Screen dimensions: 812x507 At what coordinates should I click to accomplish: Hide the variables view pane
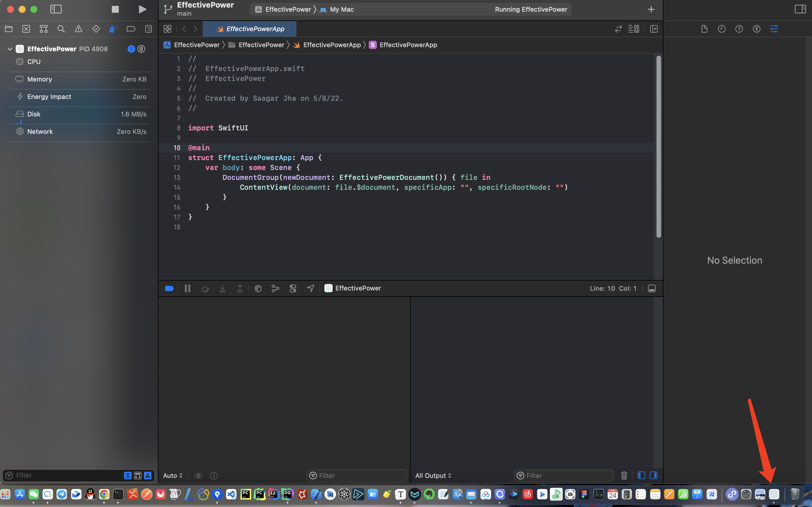pos(641,476)
